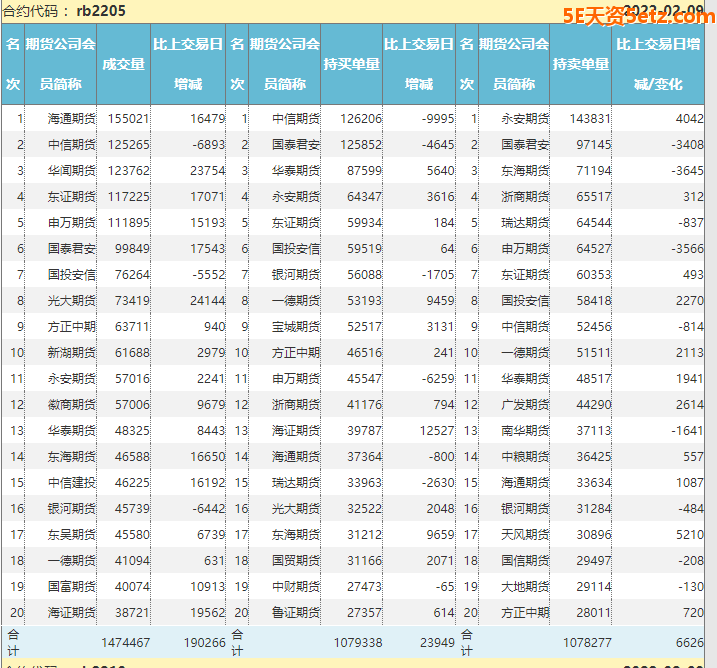
Task: Select 海通期货 in the volume ranking column
Action: pyautogui.click(x=72, y=118)
